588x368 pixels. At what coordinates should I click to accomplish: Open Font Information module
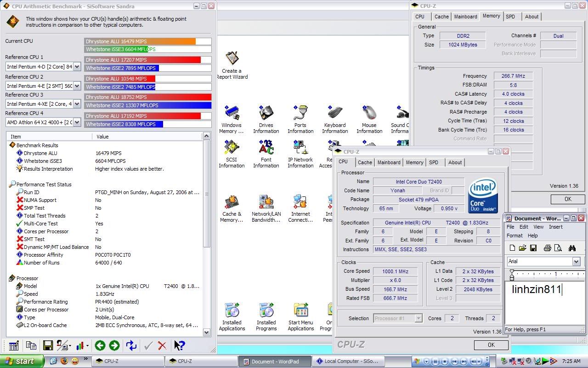point(266,154)
